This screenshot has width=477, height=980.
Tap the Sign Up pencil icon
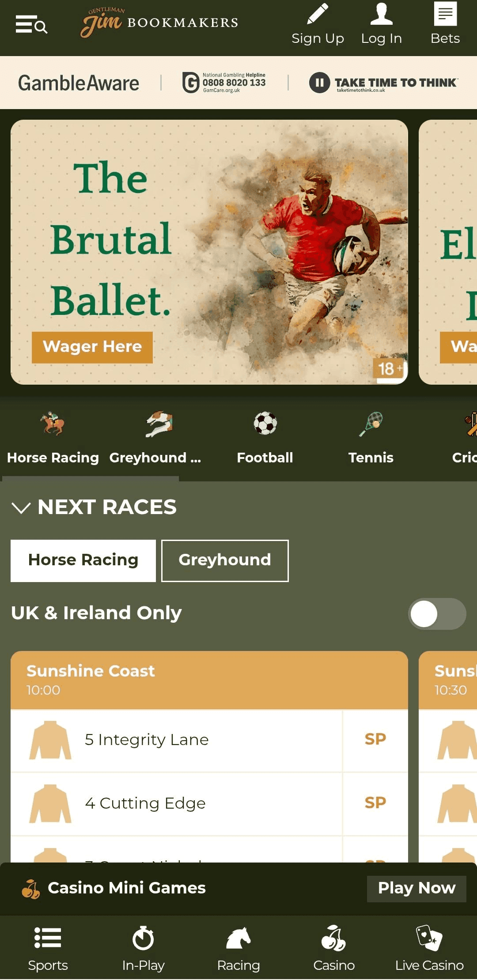pos(318,14)
